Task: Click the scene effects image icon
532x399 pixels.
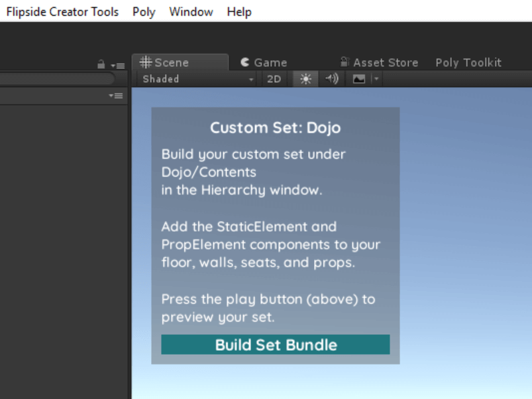Action: pyautogui.click(x=358, y=79)
